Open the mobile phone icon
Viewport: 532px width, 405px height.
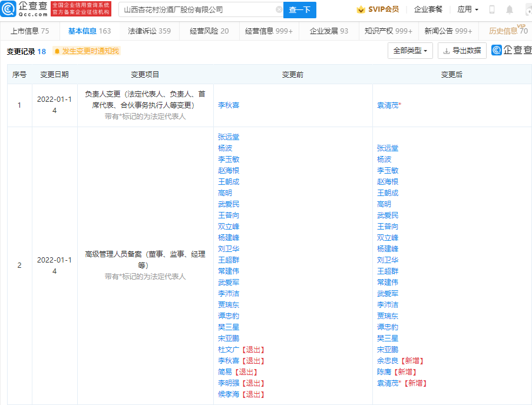tap(491, 9)
